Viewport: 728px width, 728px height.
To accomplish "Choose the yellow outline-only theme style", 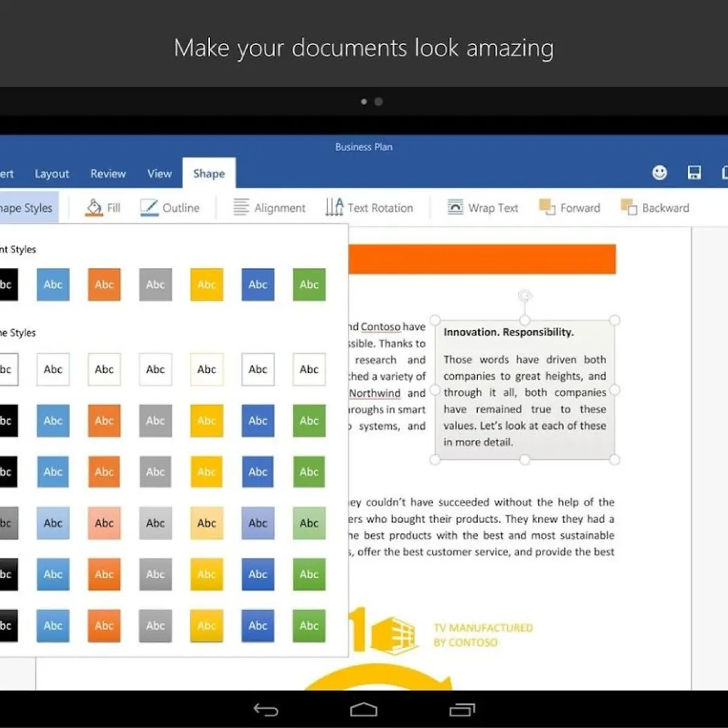I will click(x=206, y=369).
